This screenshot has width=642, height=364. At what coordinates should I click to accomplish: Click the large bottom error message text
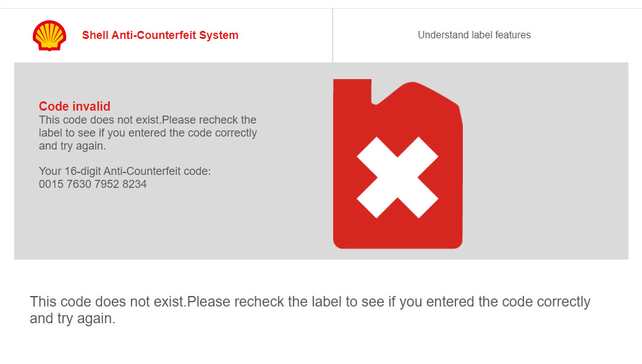click(x=310, y=310)
